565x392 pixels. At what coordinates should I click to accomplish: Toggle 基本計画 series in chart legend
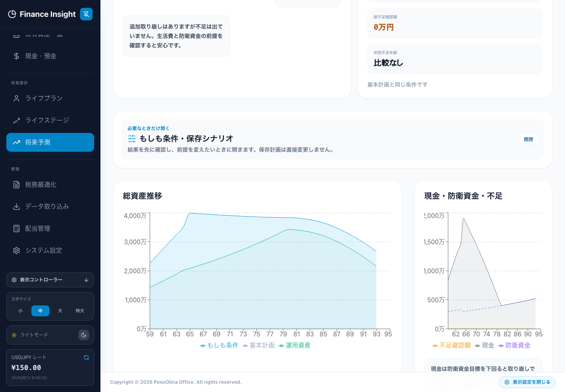[259, 345]
